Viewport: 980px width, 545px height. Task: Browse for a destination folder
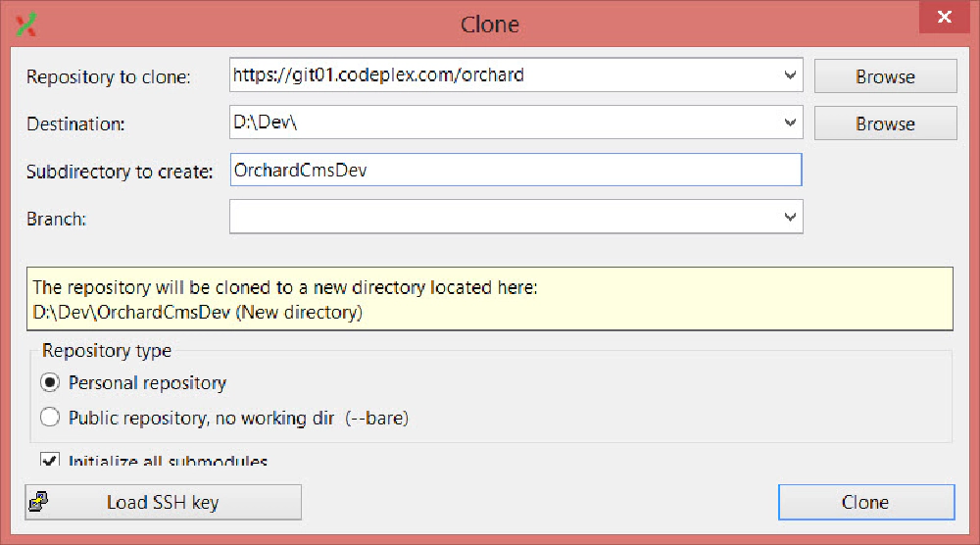pos(885,124)
